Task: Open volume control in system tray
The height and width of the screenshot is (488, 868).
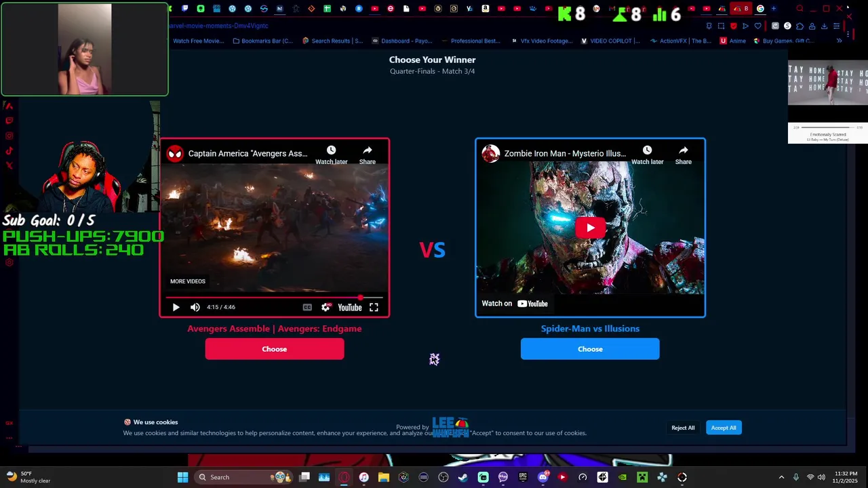Action: (821, 477)
